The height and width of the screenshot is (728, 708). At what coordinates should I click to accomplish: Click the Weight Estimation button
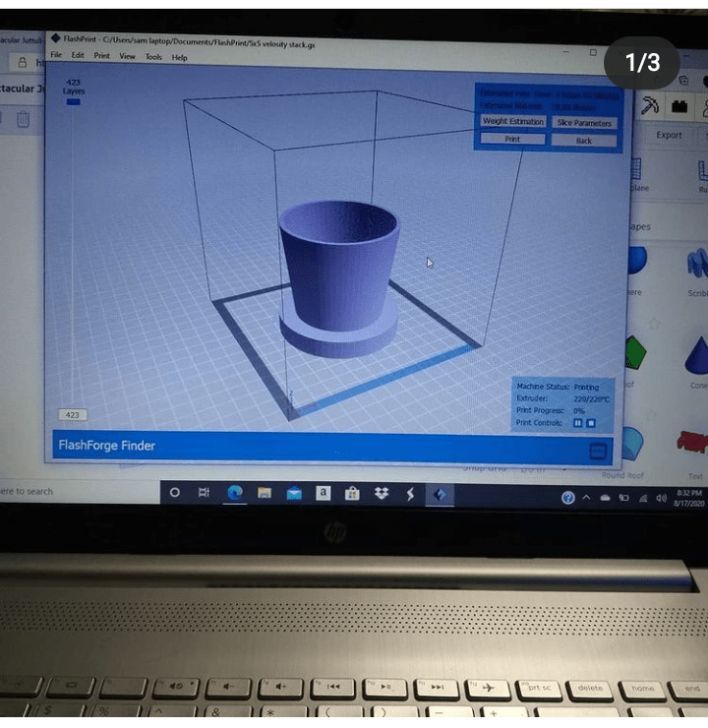pyautogui.click(x=513, y=121)
